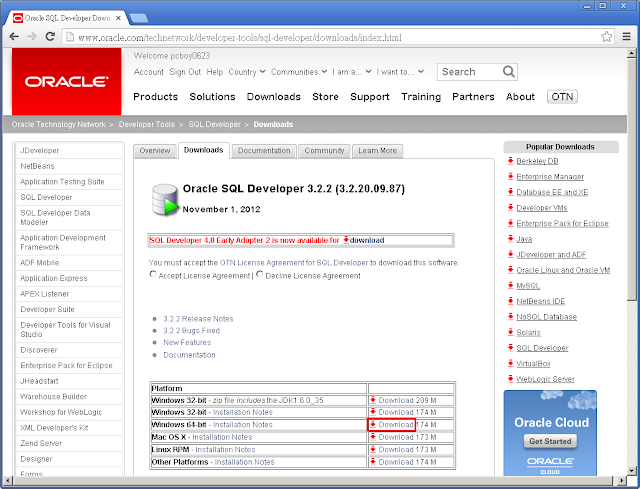Expand the Communities dropdown
The height and width of the screenshot is (489, 640).
click(x=299, y=72)
